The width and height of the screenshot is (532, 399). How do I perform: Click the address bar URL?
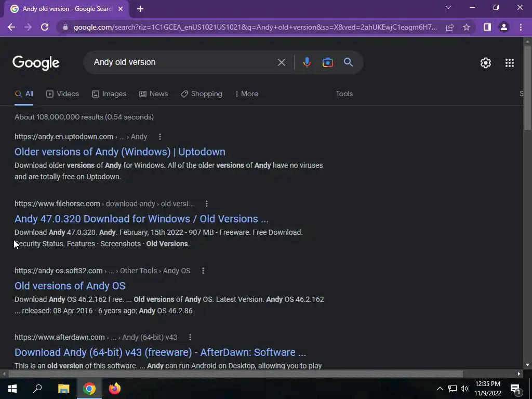(x=255, y=27)
